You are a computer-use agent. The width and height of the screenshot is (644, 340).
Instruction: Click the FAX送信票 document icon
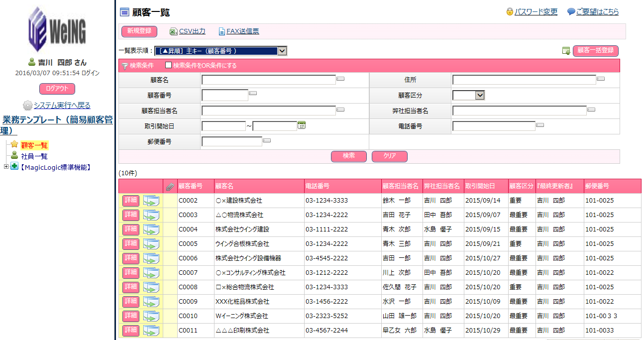(x=222, y=32)
